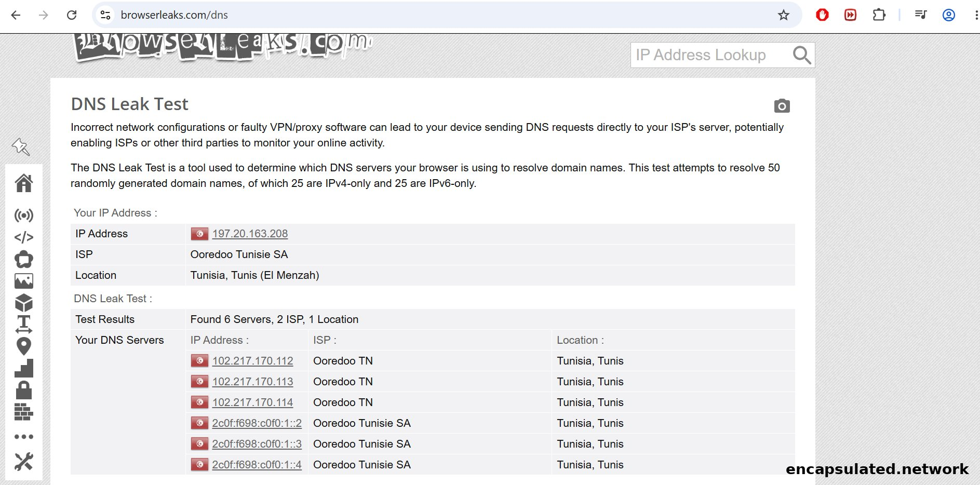980x485 pixels.
Task: Click the Your DNS Servers label
Action: [x=119, y=340]
